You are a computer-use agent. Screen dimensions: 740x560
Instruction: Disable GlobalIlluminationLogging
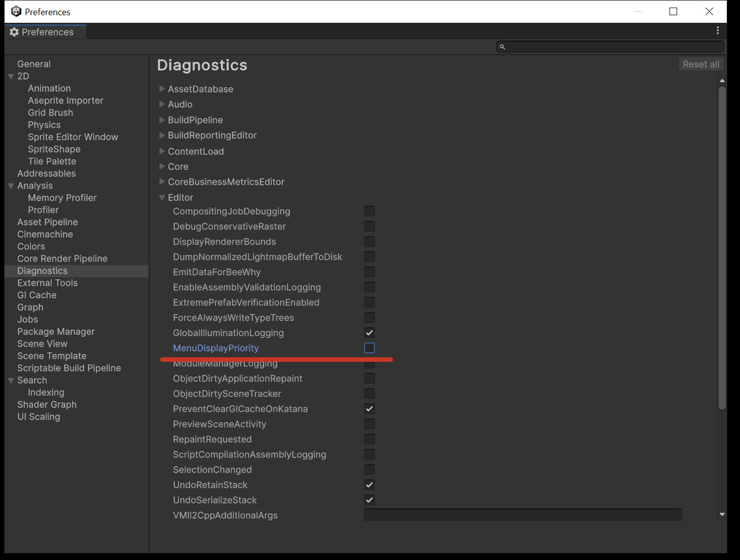point(369,332)
